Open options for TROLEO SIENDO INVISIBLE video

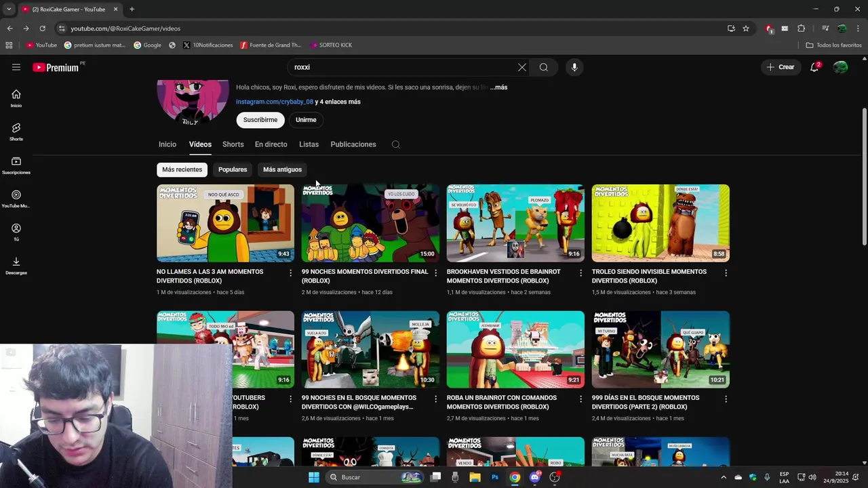pos(726,272)
